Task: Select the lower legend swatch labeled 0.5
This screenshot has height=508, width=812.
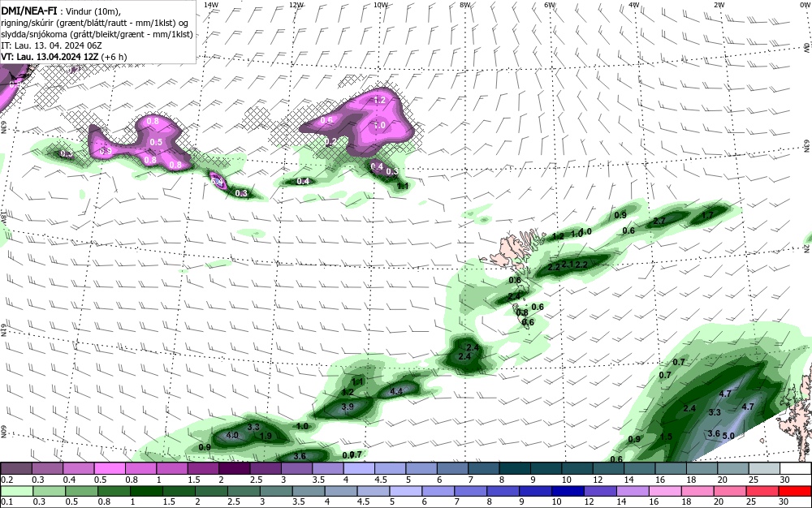Action: pos(81,490)
